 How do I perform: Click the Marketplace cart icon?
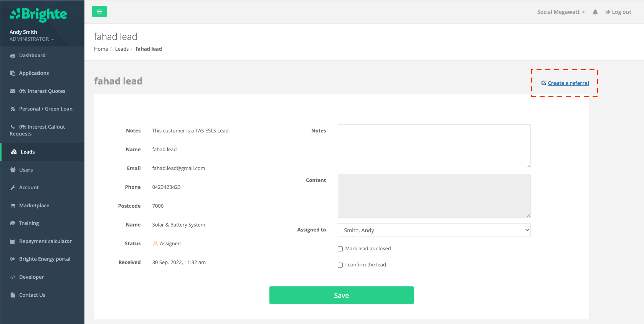click(x=13, y=206)
